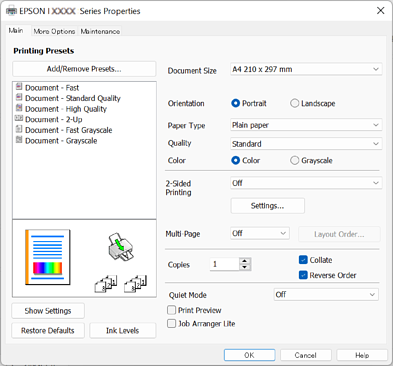Viewport: 393px width, 366px height.
Task: Open the 2-Sided Printing dropdown
Action: tap(306, 183)
